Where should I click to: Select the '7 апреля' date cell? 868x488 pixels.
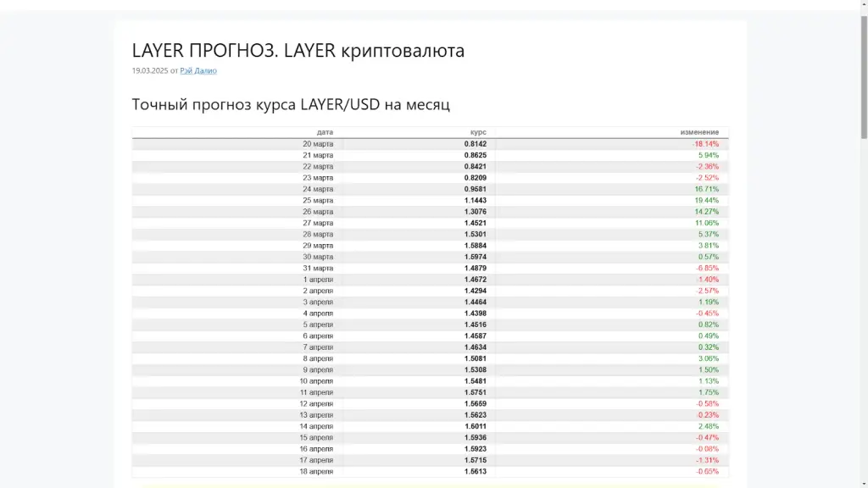(x=318, y=347)
